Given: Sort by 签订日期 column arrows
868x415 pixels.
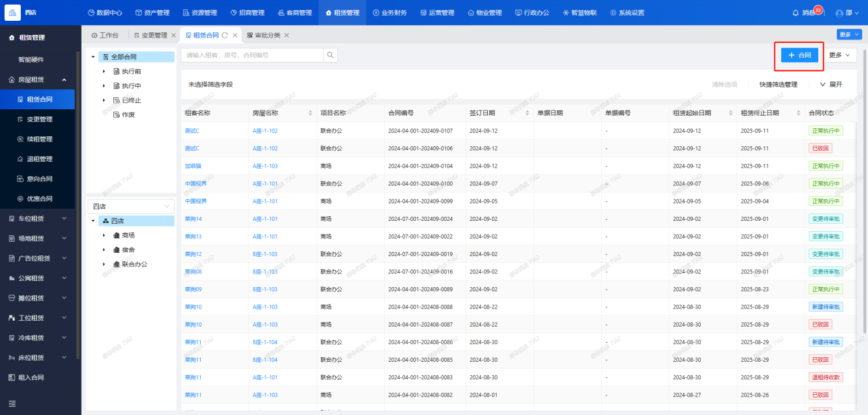Looking at the screenshot, I should point(527,113).
